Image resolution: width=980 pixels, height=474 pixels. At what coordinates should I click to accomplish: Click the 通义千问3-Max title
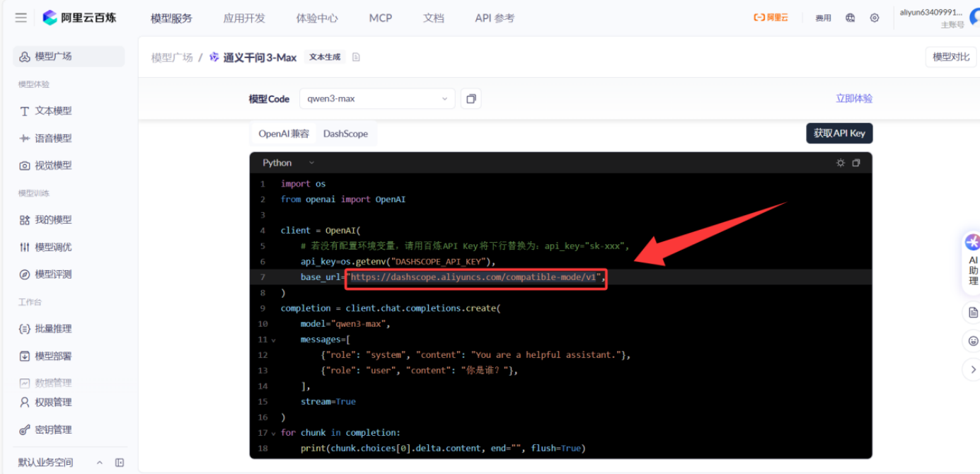pos(260,57)
